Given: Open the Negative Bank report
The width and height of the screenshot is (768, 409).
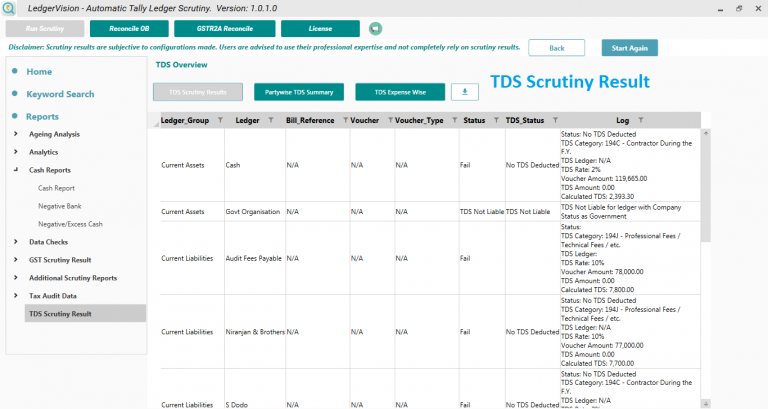Looking at the screenshot, I should (59, 206).
